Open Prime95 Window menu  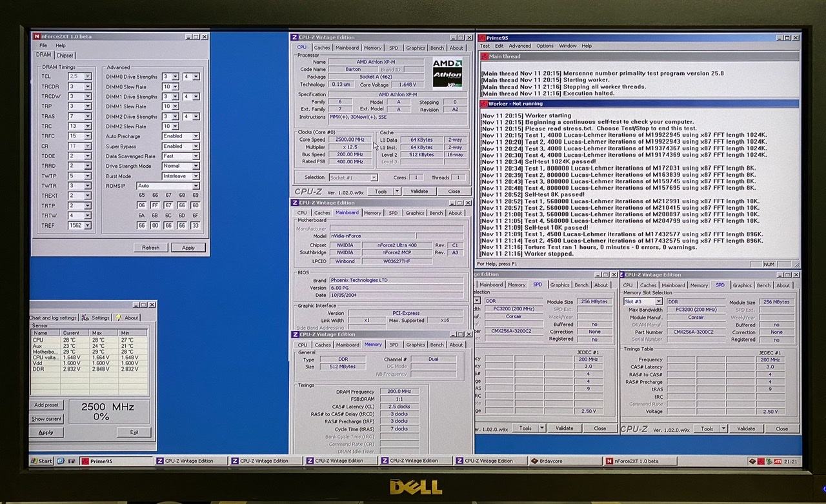click(x=568, y=46)
